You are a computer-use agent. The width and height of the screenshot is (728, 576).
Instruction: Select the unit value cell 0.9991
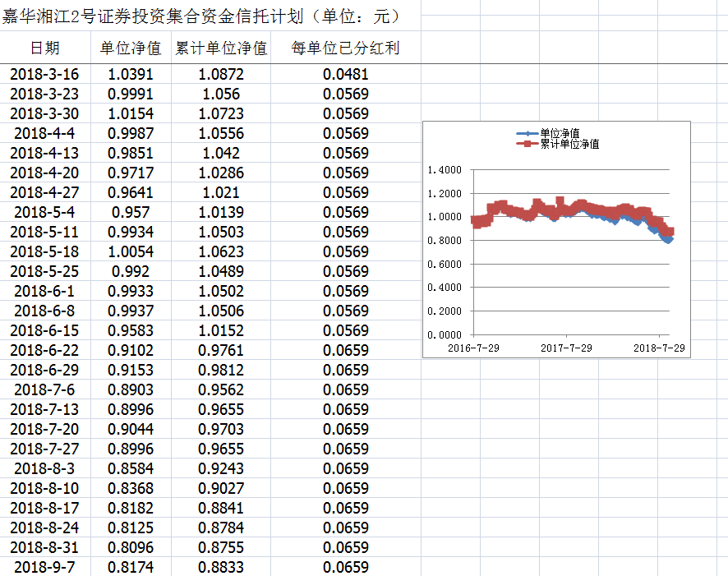131,94
